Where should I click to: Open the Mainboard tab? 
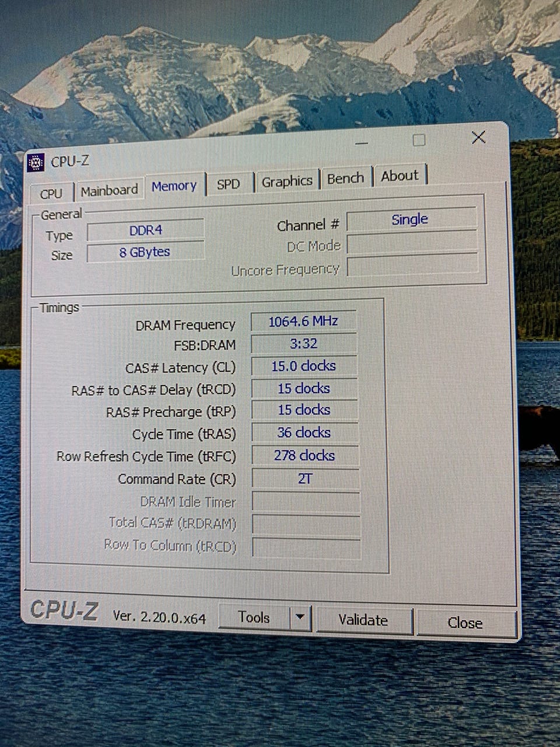(x=109, y=190)
